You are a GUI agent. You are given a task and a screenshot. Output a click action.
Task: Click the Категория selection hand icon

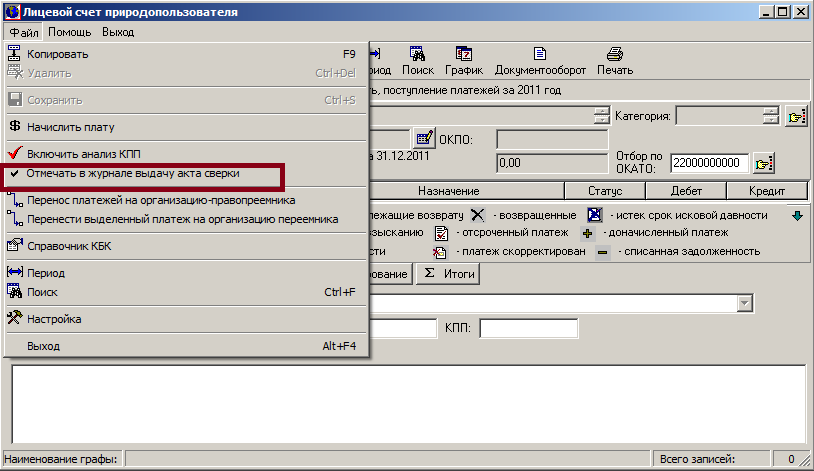(796, 116)
